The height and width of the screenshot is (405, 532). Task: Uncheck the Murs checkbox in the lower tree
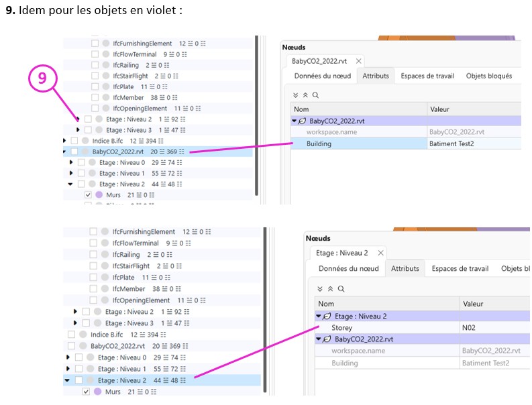pos(87,392)
